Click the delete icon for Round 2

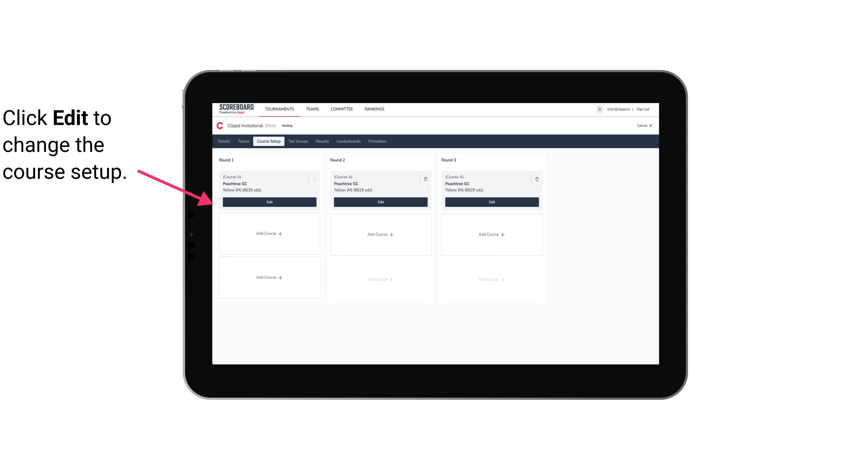425,178
